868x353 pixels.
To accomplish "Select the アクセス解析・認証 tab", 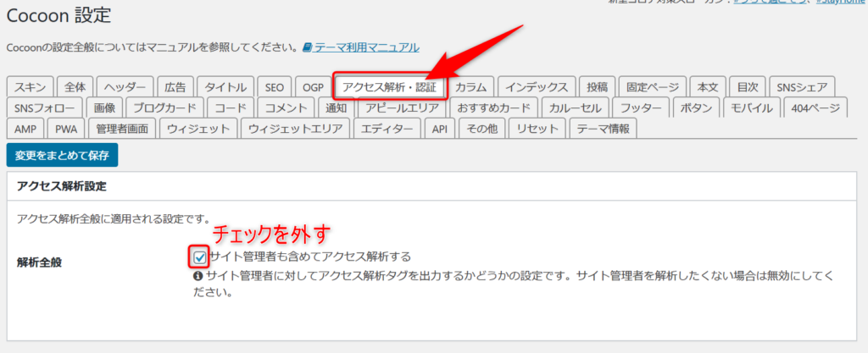I will (x=389, y=86).
